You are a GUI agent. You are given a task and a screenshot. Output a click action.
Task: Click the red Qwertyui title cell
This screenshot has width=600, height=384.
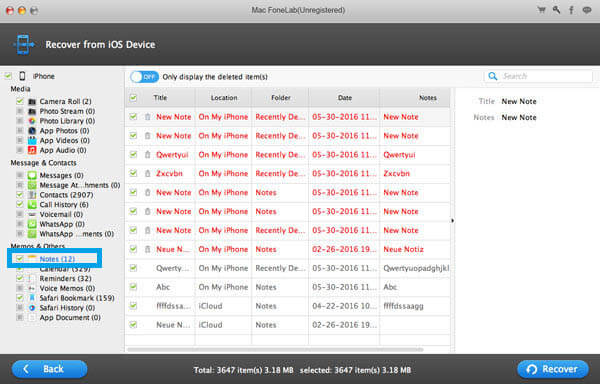point(172,155)
